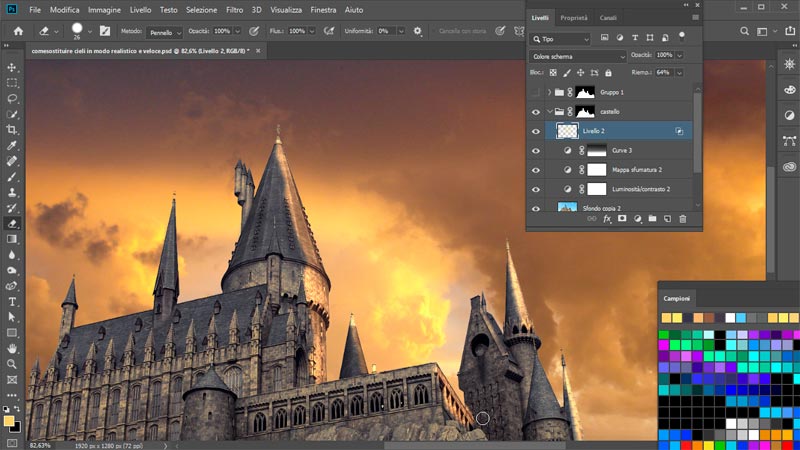800x450 pixels.
Task: Switch to the Proprietà tab
Action: (573, 18)
